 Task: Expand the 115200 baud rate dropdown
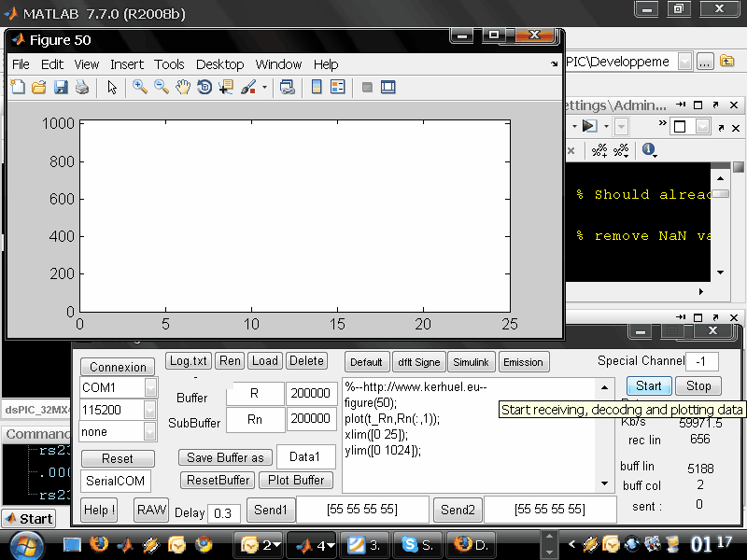[149, 410]
